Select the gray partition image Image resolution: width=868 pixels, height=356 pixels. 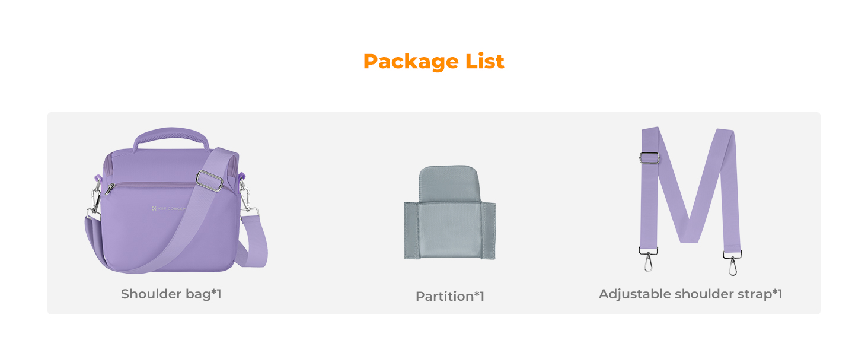click(450, 212)
